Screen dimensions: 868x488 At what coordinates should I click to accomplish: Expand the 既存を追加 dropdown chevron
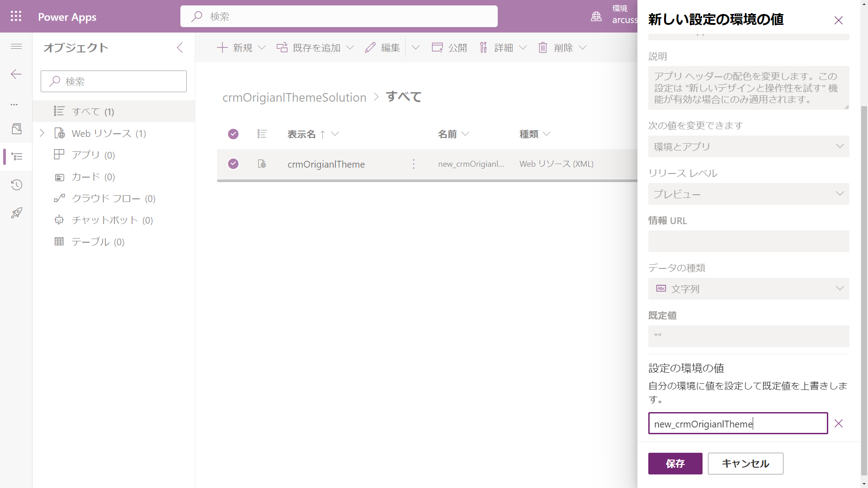[x=350, y=47]
